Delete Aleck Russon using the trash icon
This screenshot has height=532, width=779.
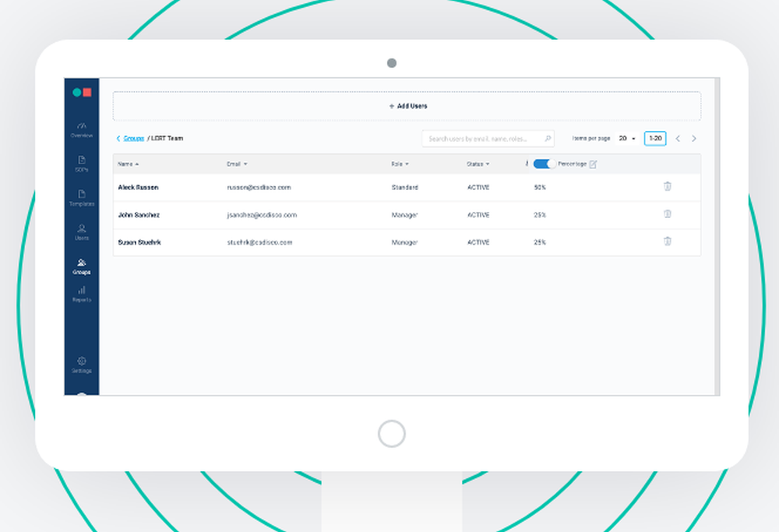click(668, 186)
